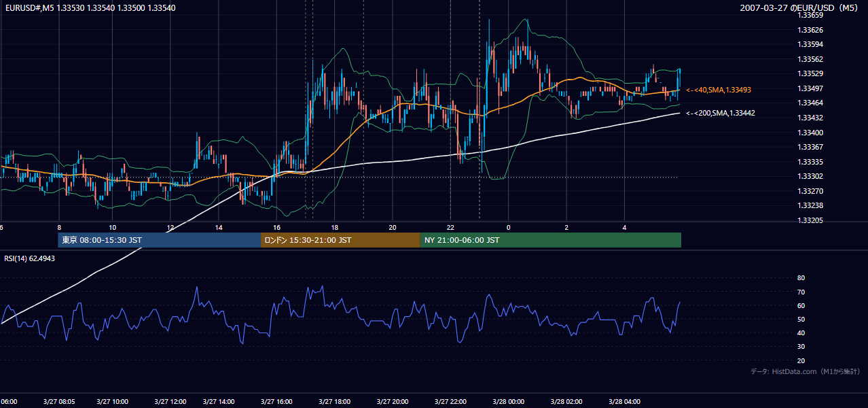Click the 3/27 14:00 date label

click(218, 402)
